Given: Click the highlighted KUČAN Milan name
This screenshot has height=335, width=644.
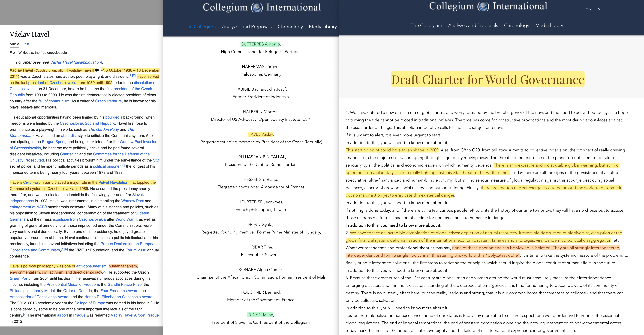Looking at the screenshot, I should (260, 315).
